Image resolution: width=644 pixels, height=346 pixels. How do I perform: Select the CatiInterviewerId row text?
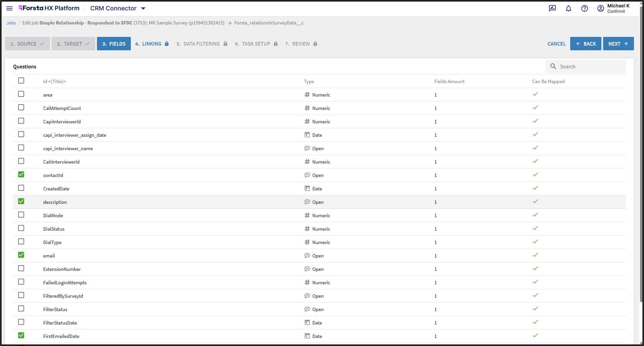[61, 162]
